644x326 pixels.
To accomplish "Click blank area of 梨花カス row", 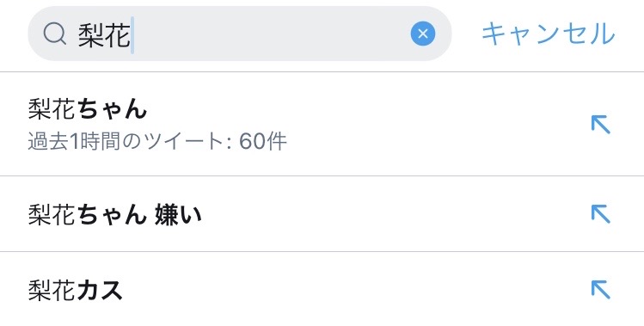I will (353, 289).
